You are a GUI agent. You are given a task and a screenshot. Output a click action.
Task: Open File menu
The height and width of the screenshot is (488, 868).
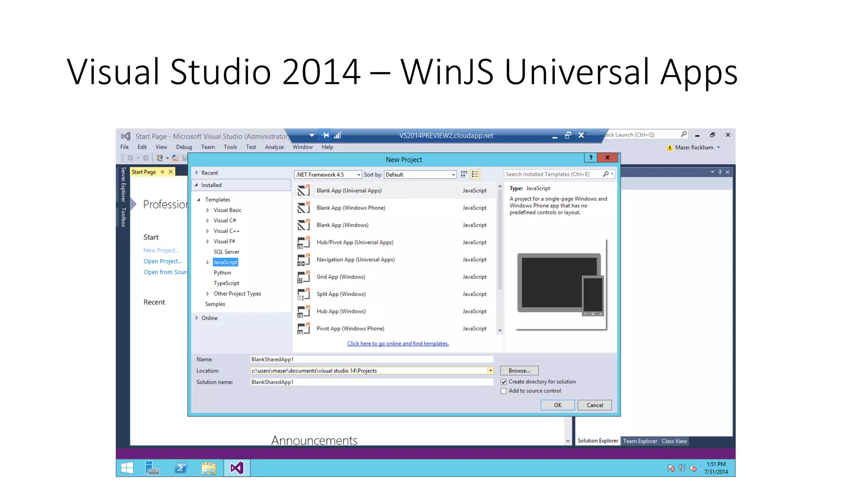[x=124, y=147]
